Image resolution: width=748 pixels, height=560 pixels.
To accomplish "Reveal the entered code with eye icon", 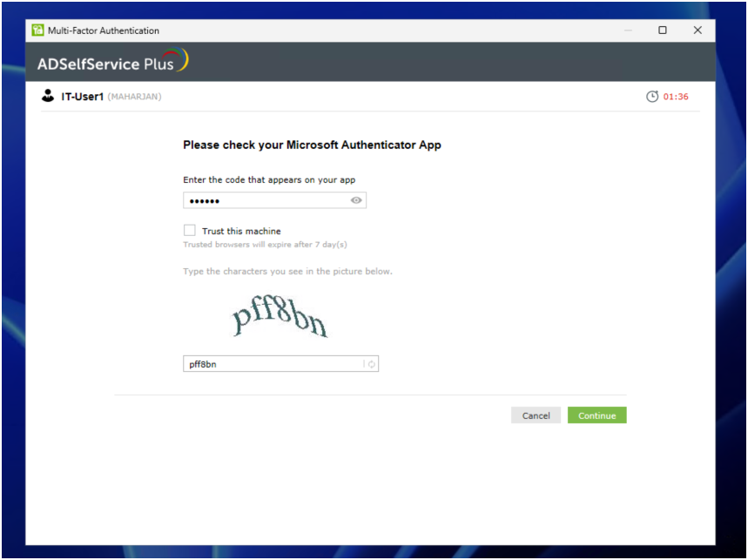I will tap(356, 200).
